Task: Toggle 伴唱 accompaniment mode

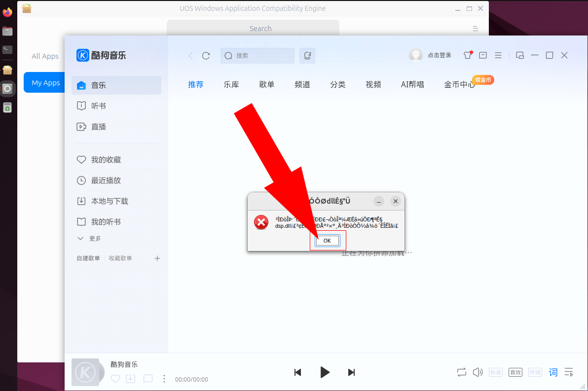Action: click(535, 372)
